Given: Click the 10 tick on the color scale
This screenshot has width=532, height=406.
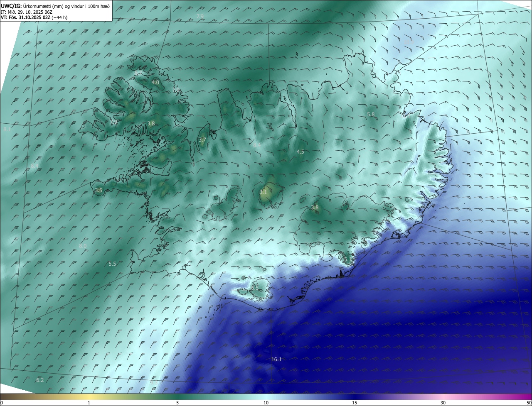Looking at the screenshot, I should pyautogui.click(x=266, y=403).
